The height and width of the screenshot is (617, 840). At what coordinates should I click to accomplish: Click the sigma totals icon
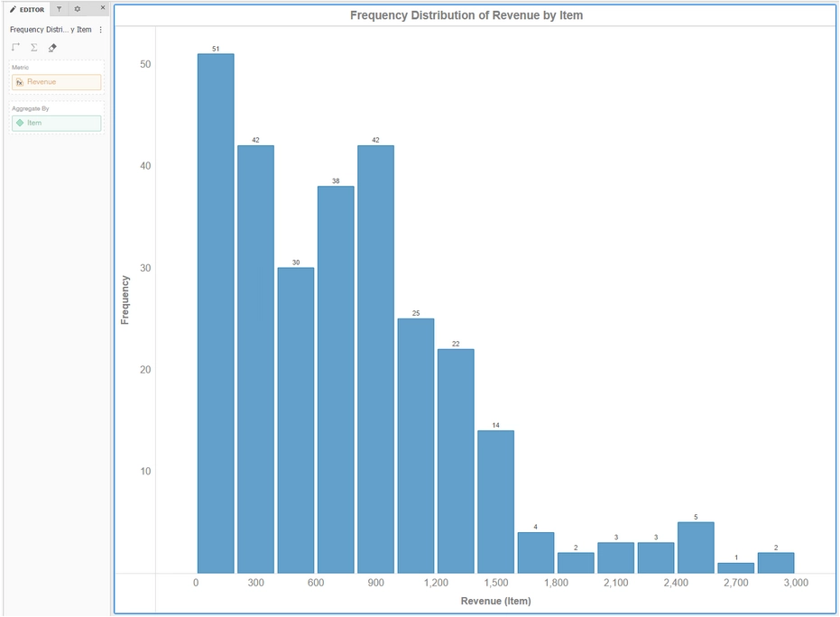[34, 48]
